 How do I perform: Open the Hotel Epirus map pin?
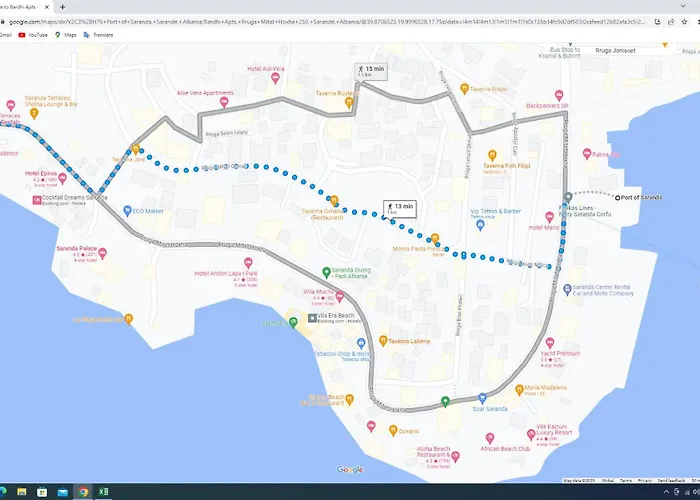tap(63, 178)
